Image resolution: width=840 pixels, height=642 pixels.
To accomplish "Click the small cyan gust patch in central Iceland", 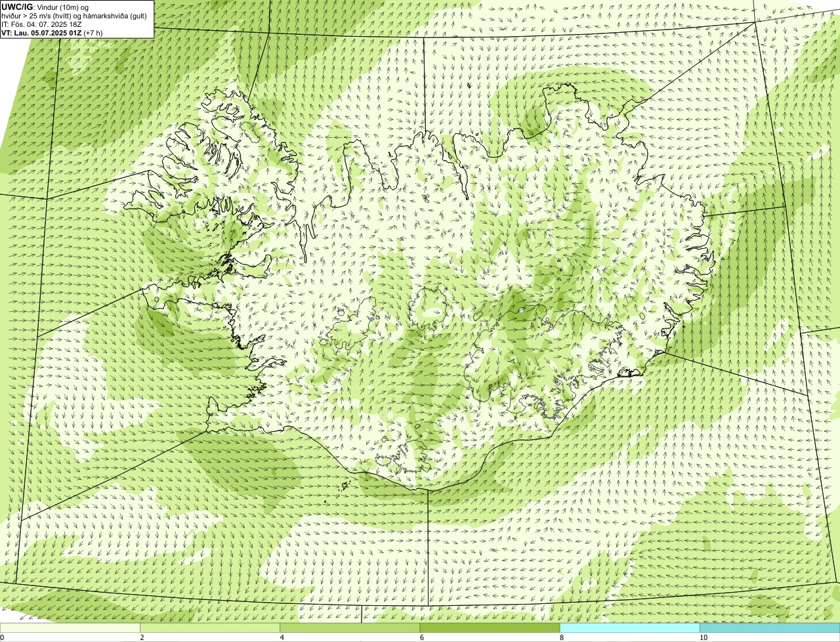I will click(x=521, y=310).
